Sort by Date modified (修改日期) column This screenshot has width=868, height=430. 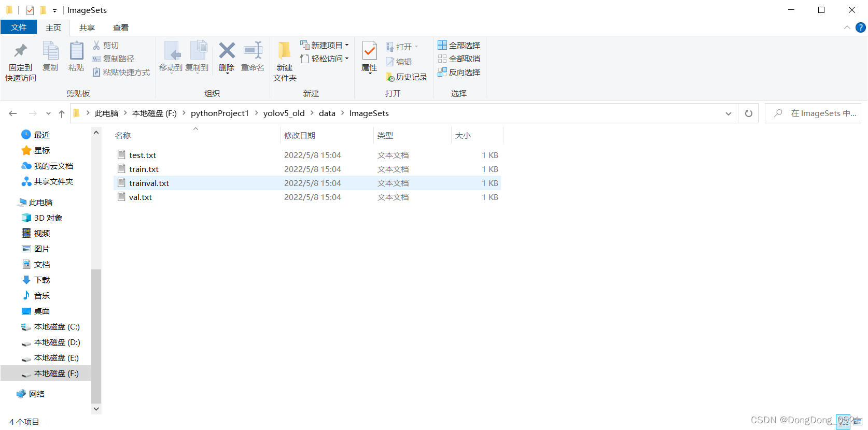327,135
